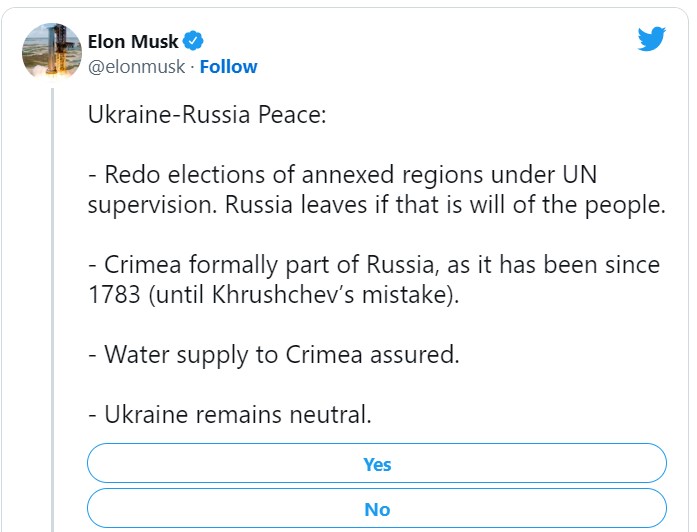Click the Twitter bird logo
The height and width of the screenshot is (532, 697).
pos(651,39)
